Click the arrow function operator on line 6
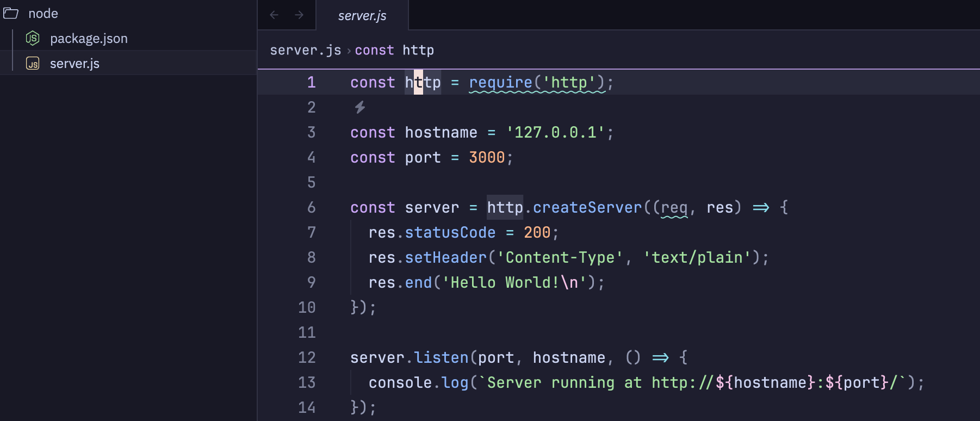The height and width of the screenshot is (421, 980). (x=761, y=207)
